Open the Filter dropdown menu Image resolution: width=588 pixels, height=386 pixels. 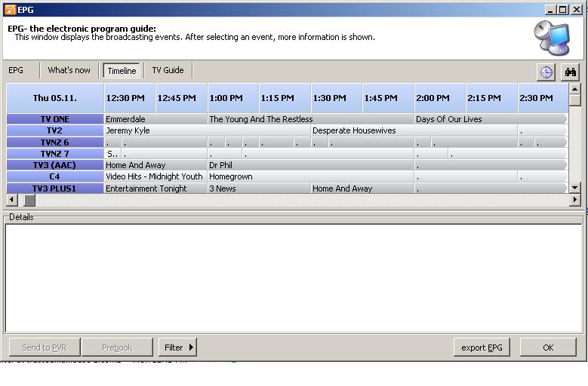pyautogui.click(x=177, y=348)
